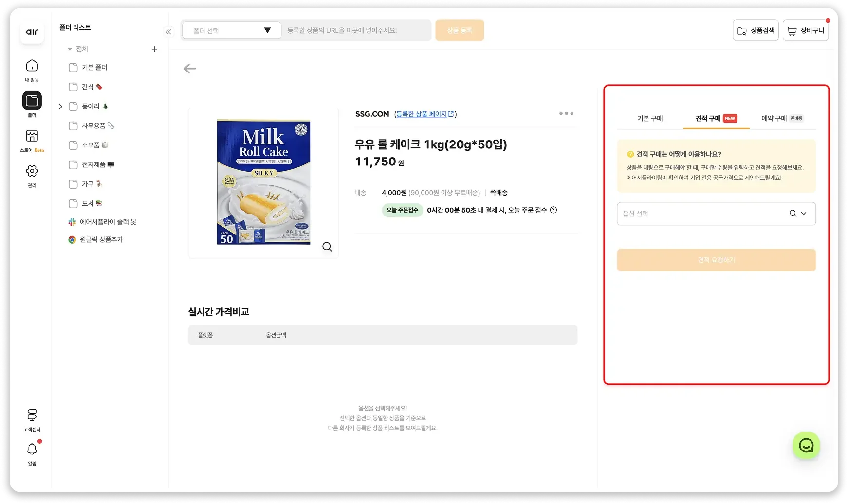This screenshot has width=848, height=504.
Task: Zoom the Milk Roll Cake product image
Action: tap(327, 247)
